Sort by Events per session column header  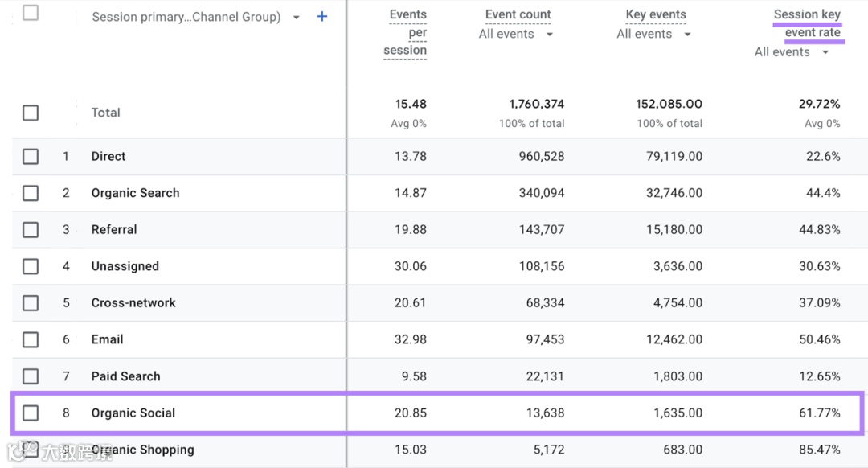(406, 32)
